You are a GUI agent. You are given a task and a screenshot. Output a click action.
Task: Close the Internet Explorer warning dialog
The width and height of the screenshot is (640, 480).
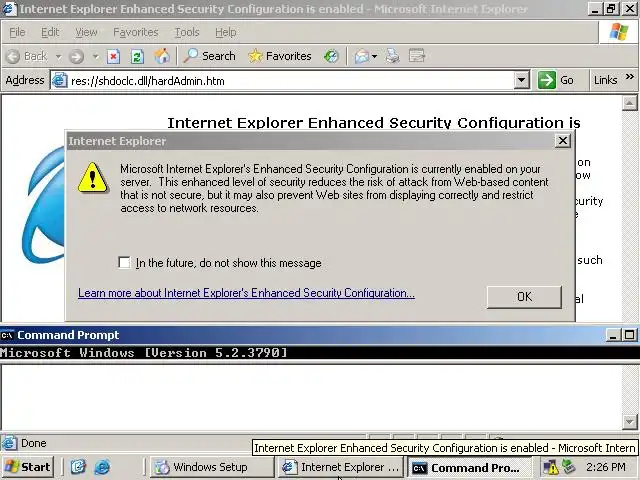point(562,141)
